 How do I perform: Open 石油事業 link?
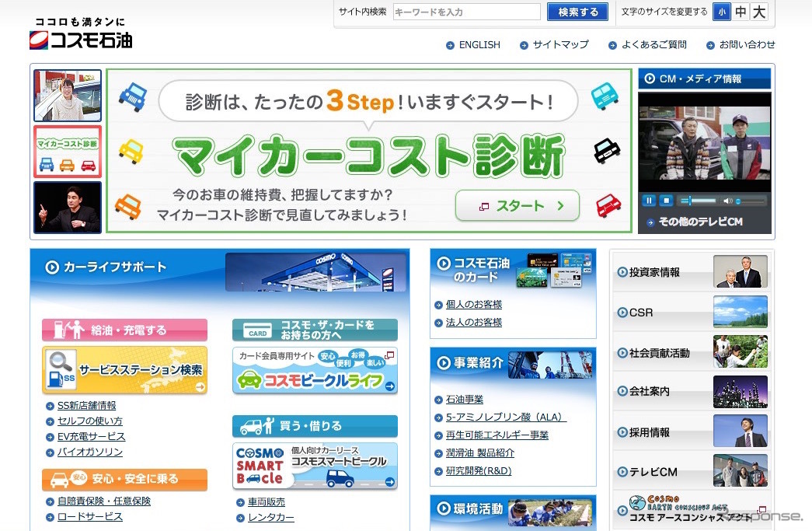click(x=465, y=400)
